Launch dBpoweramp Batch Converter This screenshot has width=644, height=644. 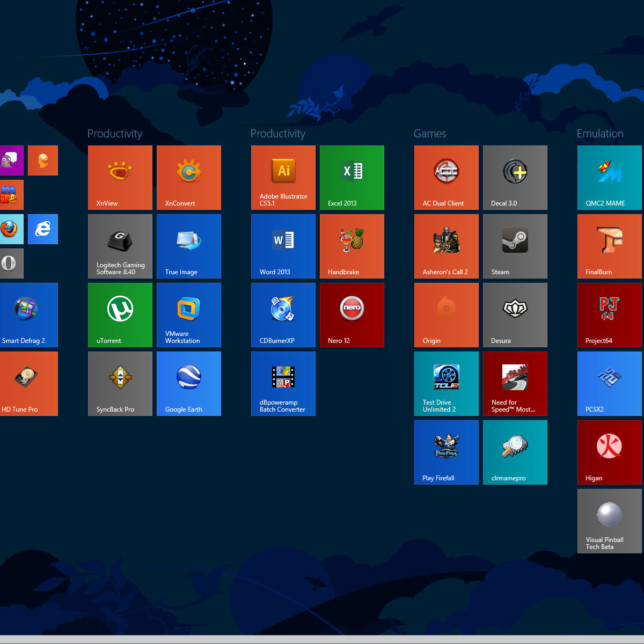click(x=283, y=384)
